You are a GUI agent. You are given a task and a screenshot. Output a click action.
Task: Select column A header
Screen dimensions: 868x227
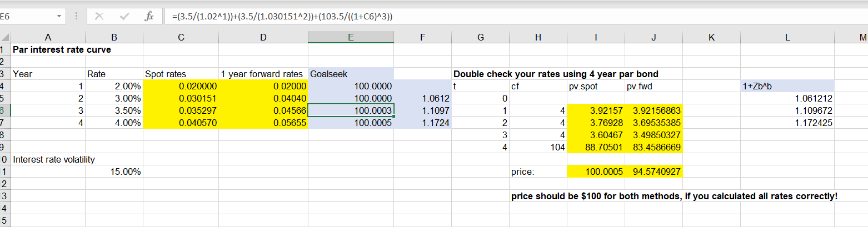pos(48,38)
